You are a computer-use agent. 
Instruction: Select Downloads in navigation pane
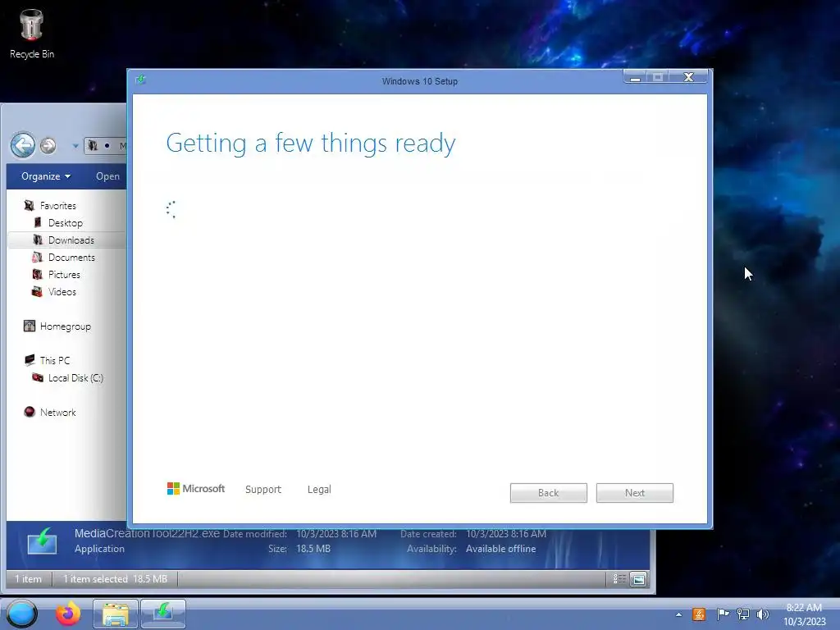click(x=71, y=240)
